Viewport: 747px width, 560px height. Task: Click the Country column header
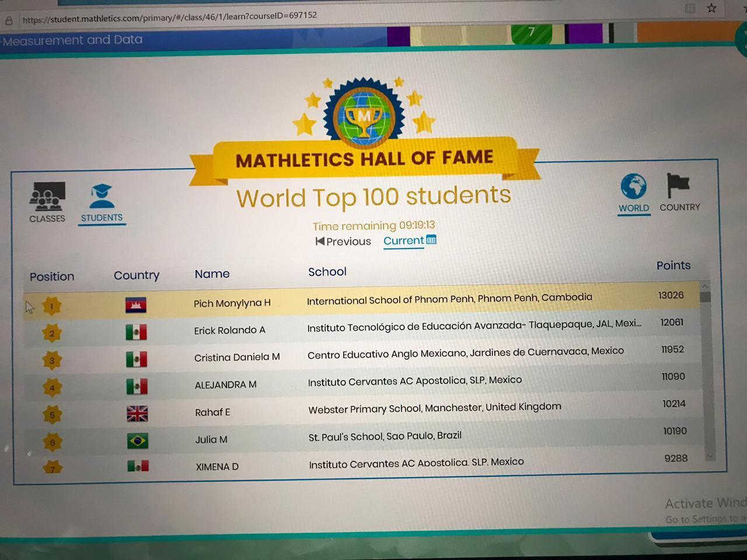pyautogui.click(x=137, y=275)
